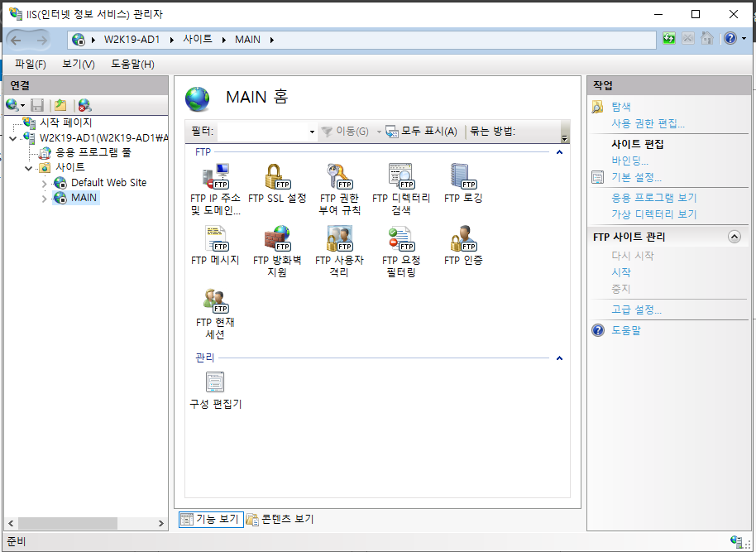The height and width of the screenshot is (552, 756).
Task: Open the 도움말(H) menu
Action: 132,64
